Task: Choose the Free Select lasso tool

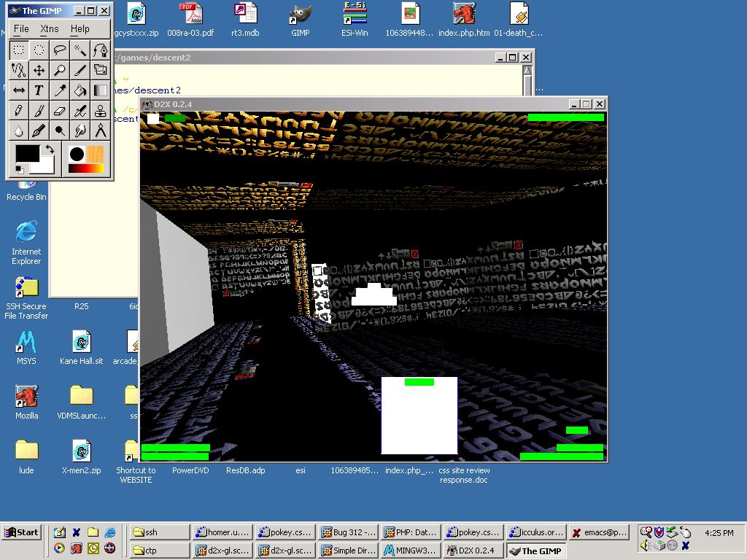Action: pos(60,50)
